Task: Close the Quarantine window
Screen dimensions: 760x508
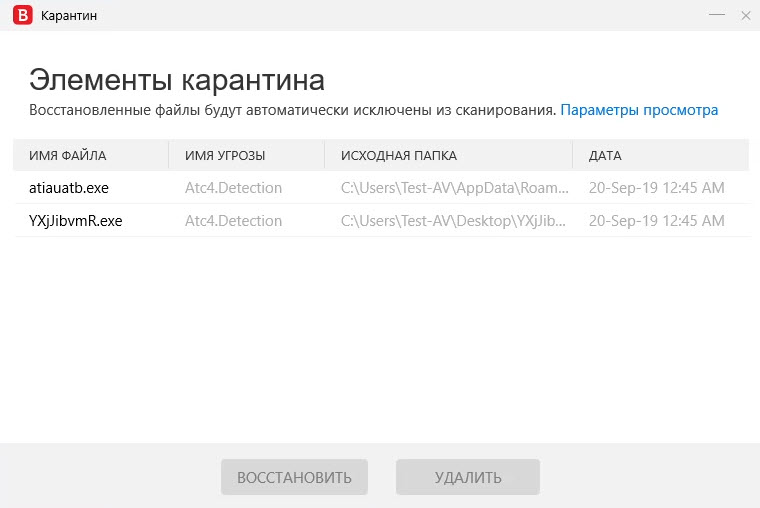Action: [744, 16]
